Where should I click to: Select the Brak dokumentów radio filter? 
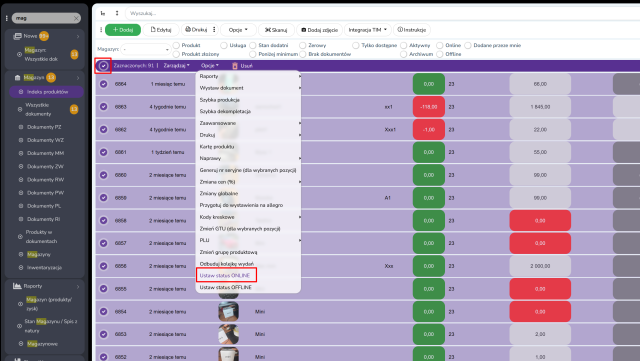(x=302, y=54)
